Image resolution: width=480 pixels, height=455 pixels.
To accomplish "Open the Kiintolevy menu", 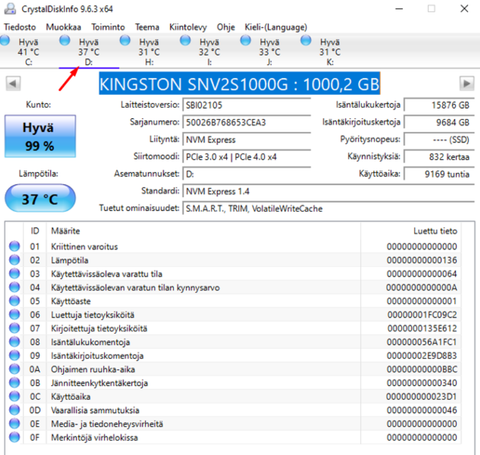I will pos(188,27).
